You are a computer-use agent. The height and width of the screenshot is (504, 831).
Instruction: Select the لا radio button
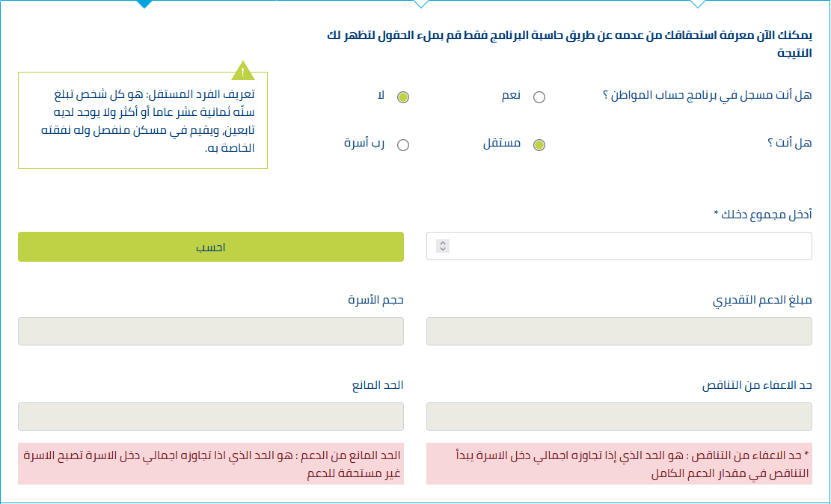point(402,97)
